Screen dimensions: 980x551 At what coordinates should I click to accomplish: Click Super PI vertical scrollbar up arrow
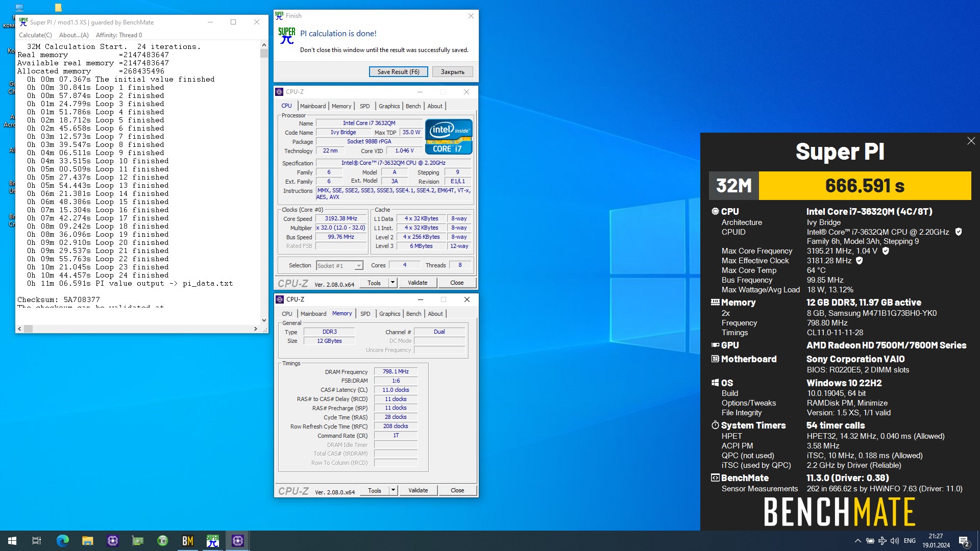click(x=264, y=45)
